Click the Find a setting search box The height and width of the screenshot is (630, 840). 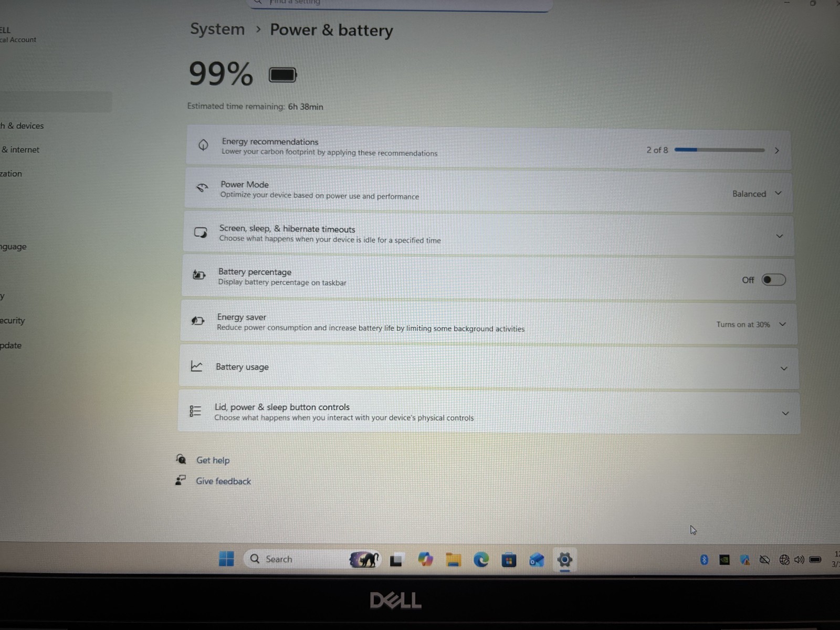(399, 4)
